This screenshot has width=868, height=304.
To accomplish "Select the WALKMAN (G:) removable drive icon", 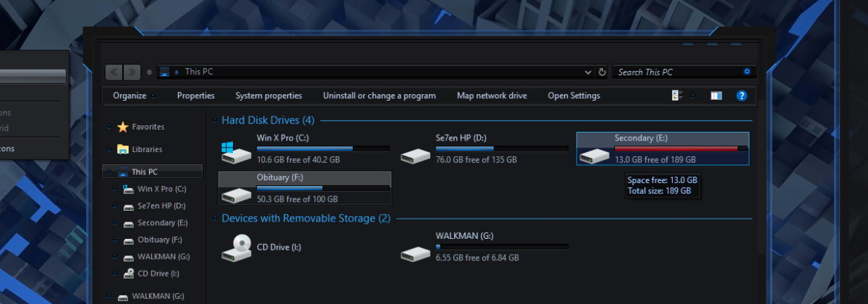I will click(x=415, y=253).
